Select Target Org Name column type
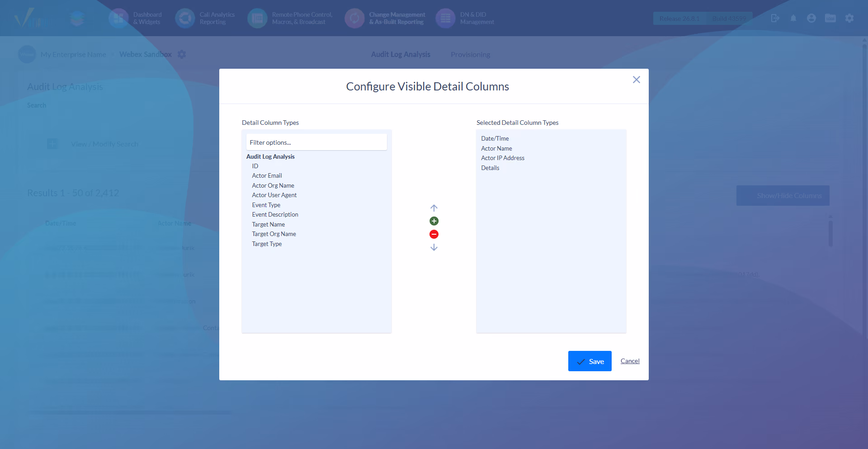 274,234
